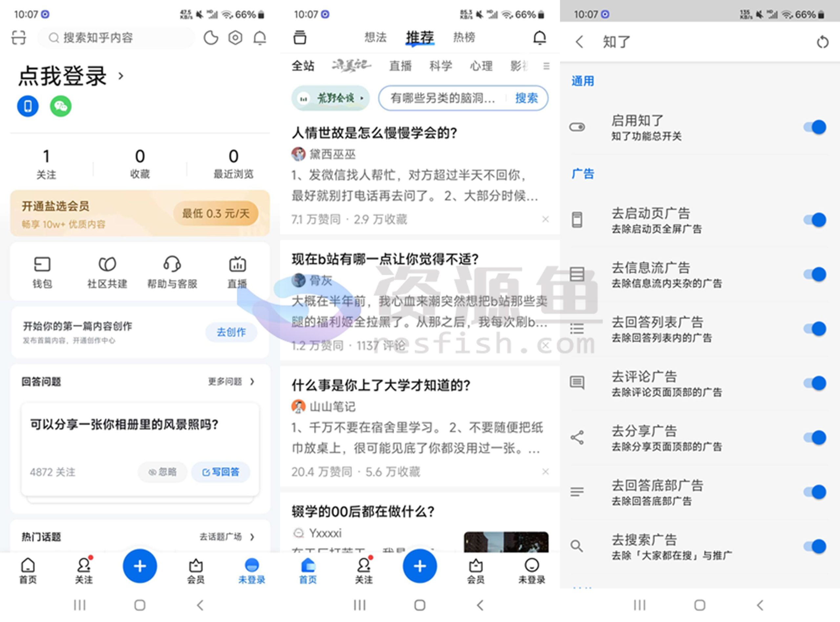This screenshot has height=622, width=840.
Task: Tap 去创作 button
Action: [231, 332]
